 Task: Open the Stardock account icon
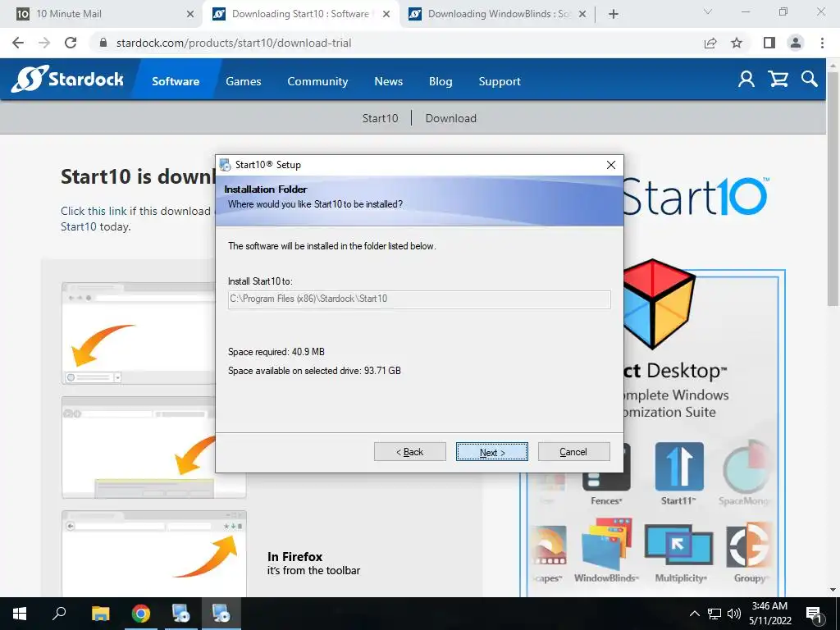pyautogui.click(x=746, y=80)
